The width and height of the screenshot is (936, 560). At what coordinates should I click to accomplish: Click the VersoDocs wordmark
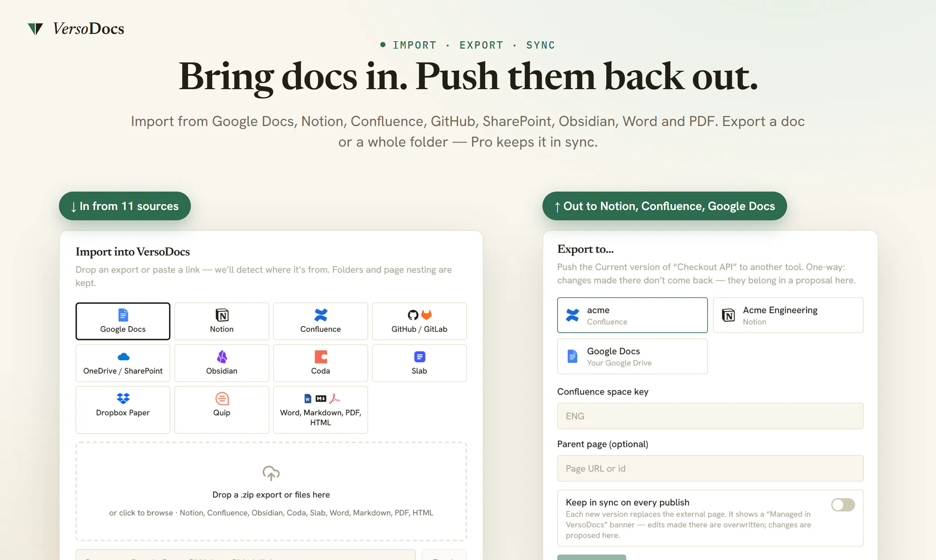88,29
